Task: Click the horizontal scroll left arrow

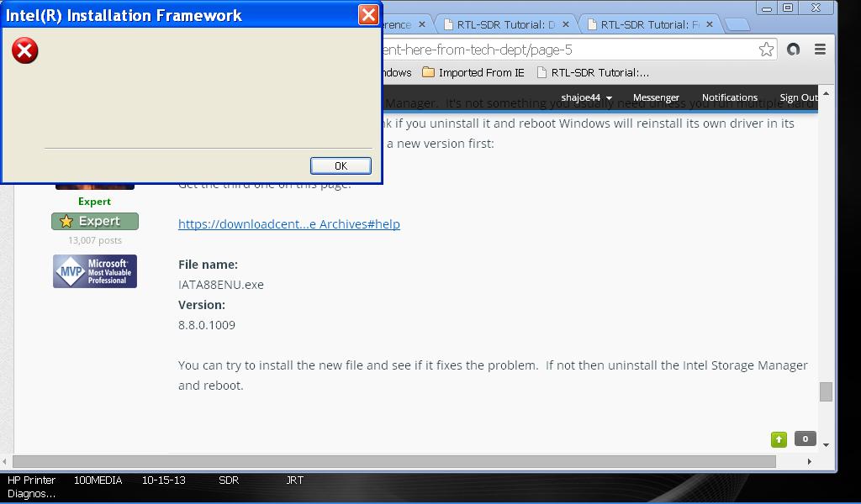Action: pyautogui.click(x=5, y=462)
